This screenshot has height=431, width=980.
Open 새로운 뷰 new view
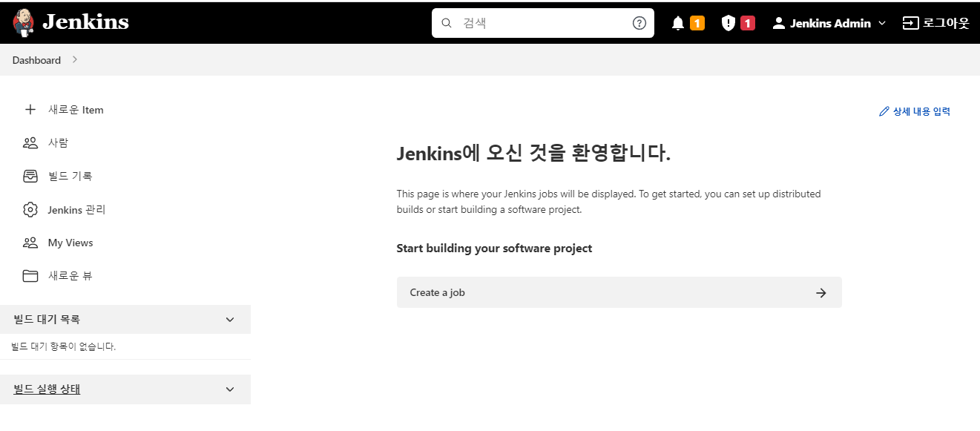pos(70,276)
